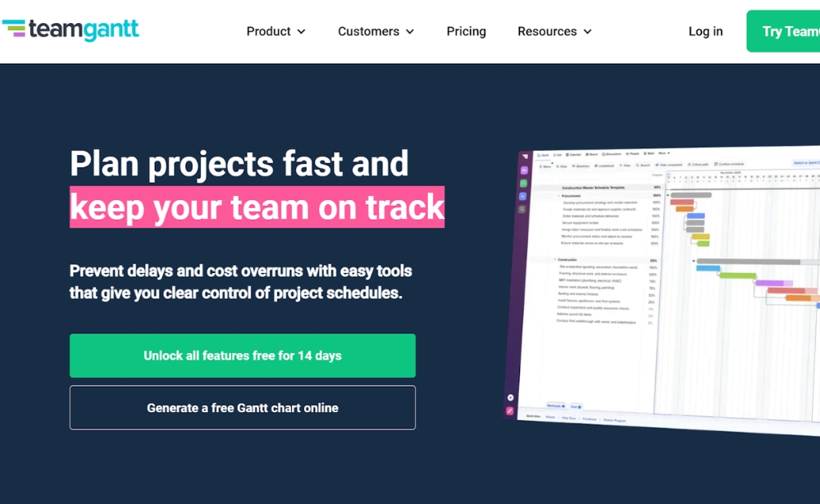Click the Log in link

(705, 31)
